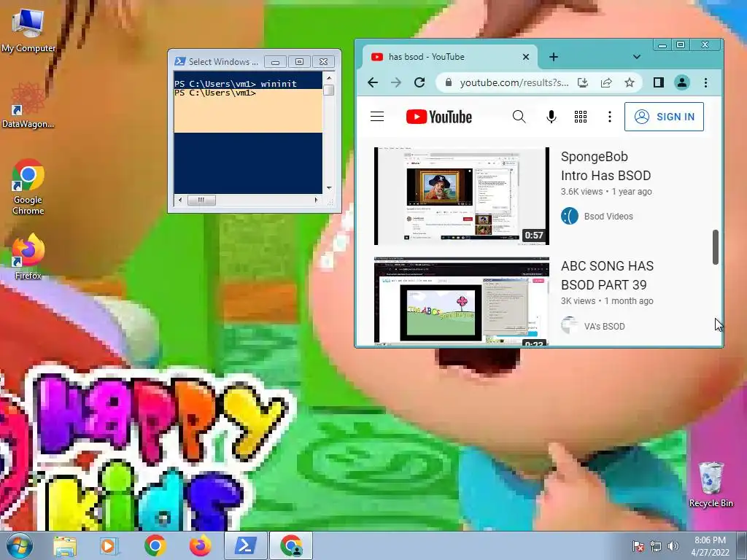Click PowerShell vertical scrollbar thumb
747x560 pixels.
click(x=329, y=90)
